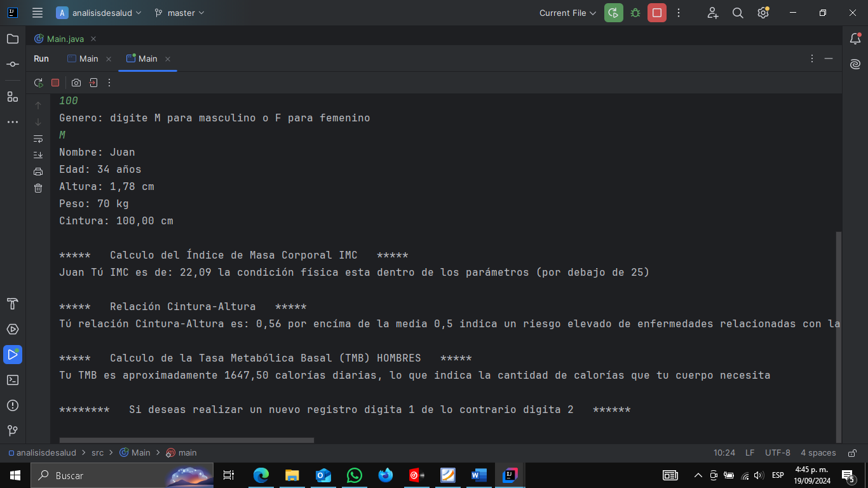Expand the analisisdesalud project dropdown

100,13
